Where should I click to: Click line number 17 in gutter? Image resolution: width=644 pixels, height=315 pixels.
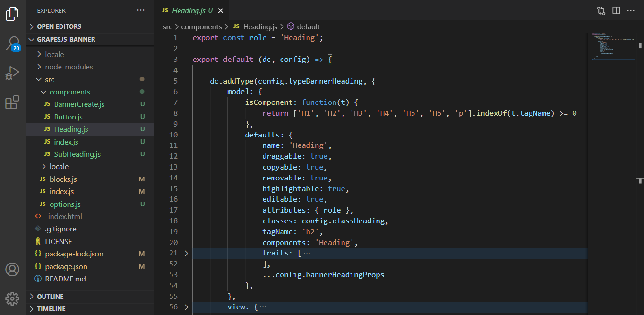tap(173, 210)
